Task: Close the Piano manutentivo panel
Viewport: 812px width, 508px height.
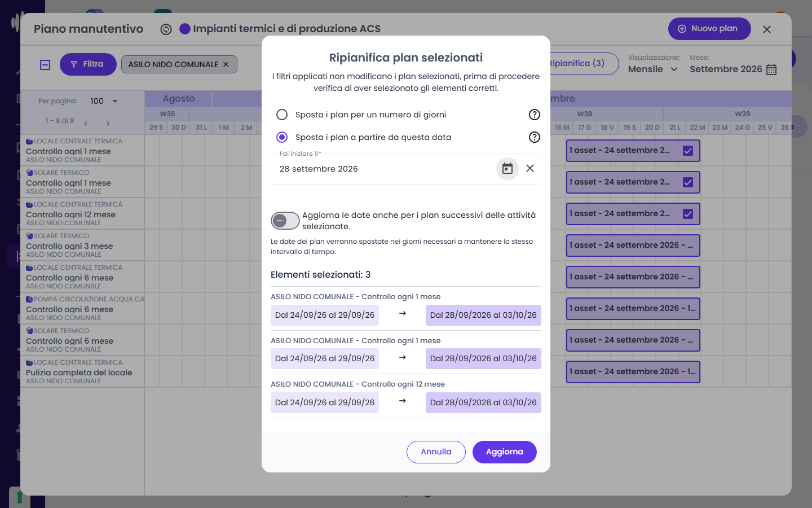Action: point(767,29)
